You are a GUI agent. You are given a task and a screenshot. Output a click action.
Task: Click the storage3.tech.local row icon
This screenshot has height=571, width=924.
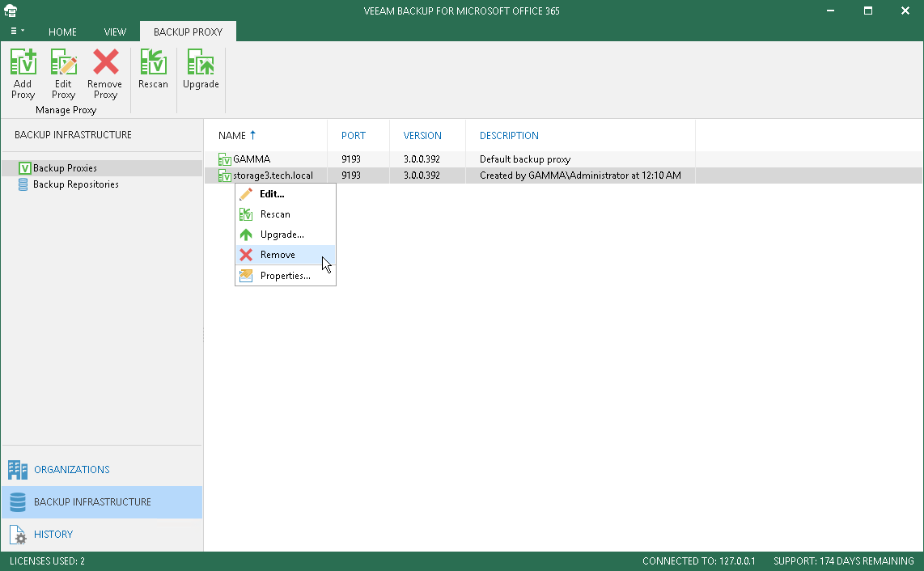tap(224, 176)
